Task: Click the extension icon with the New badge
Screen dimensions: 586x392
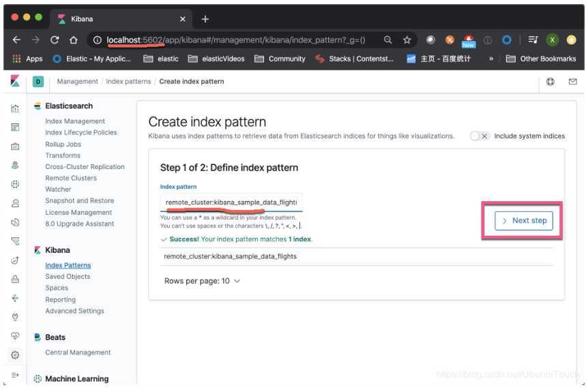Action: point(468,41)
